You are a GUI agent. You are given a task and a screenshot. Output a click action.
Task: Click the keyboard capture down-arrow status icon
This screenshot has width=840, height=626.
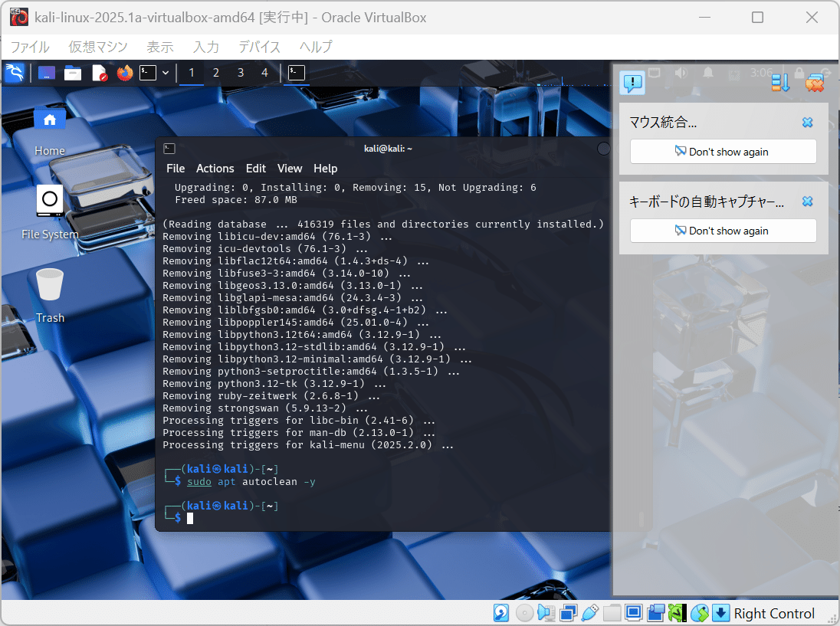(x=721, y=613)
